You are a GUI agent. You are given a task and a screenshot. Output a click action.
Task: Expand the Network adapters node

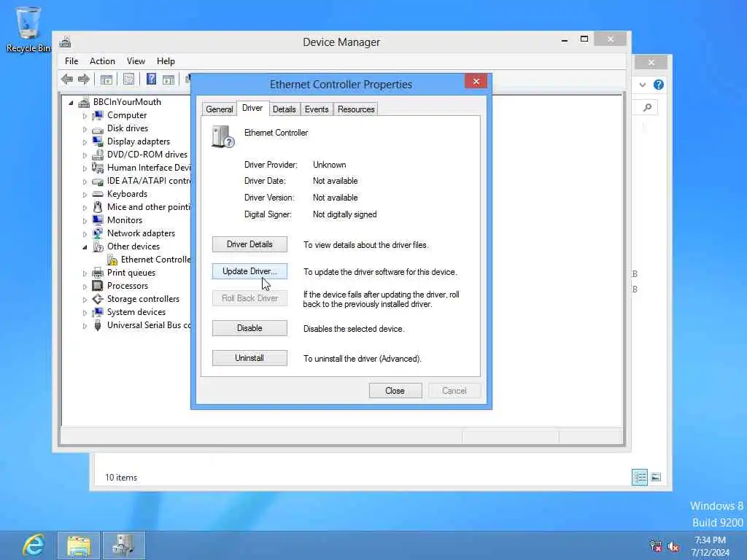(85, 234)
